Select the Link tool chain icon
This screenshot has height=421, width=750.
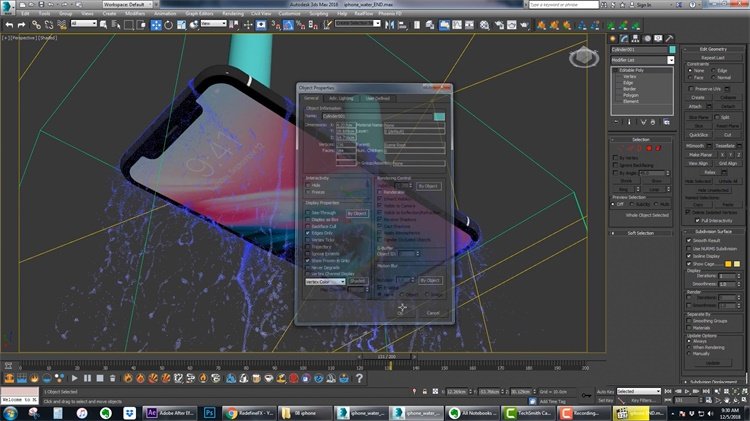(x=36, y=25)
